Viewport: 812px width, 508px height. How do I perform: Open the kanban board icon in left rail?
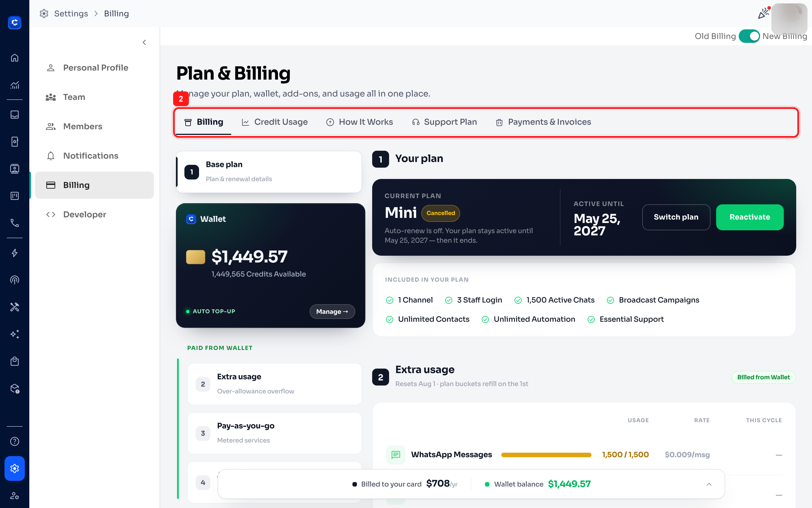coord(14,196)
